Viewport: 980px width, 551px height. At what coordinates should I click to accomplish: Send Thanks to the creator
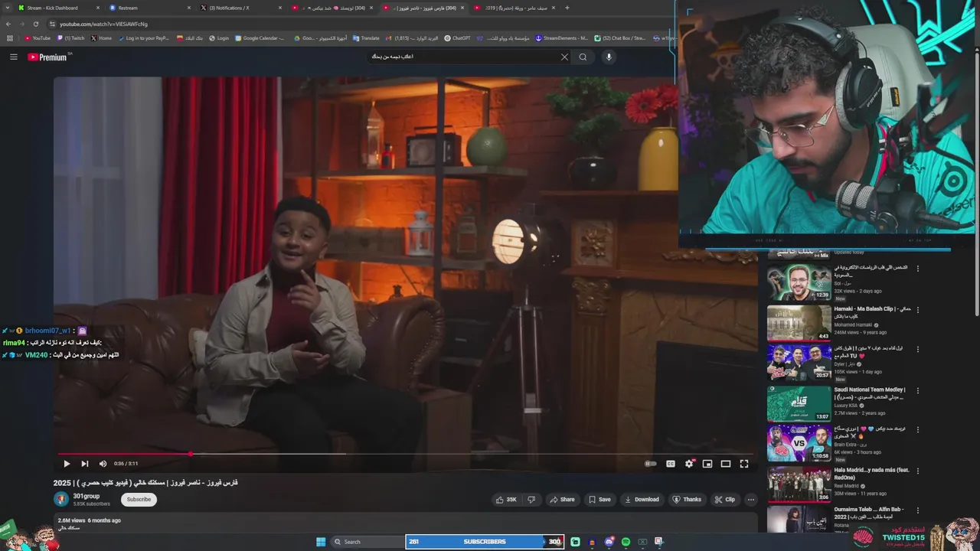click(x=687, y=500)
